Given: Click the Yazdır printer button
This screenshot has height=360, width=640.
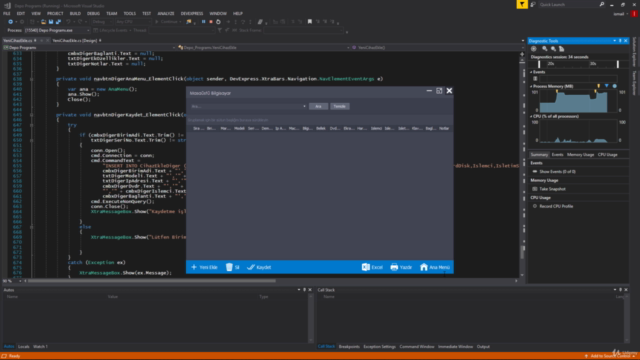Looking at the screenshot, I should coord(401,267).
